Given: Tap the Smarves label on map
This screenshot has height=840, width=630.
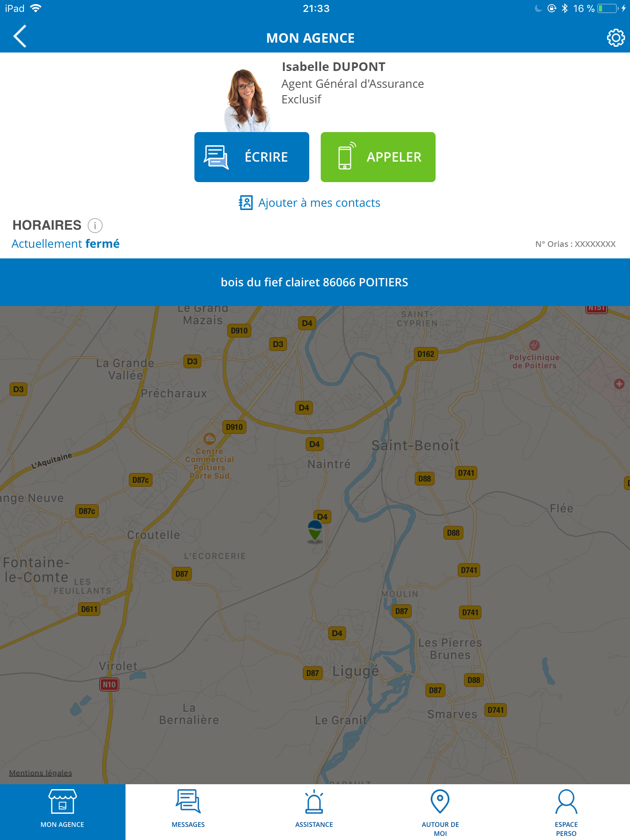Looking at the screenshot, I should [x=452, y=714].
